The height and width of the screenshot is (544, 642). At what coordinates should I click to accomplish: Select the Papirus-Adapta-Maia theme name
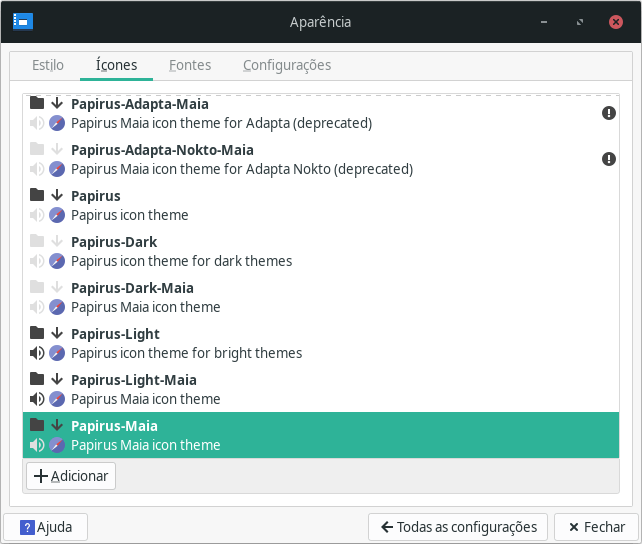[140, 104]
